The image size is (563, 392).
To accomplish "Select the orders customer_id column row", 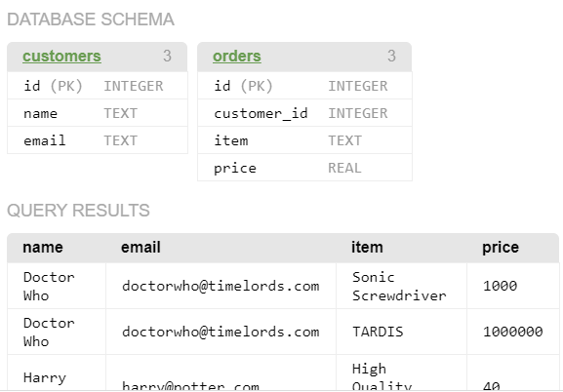I will (304, 113).
